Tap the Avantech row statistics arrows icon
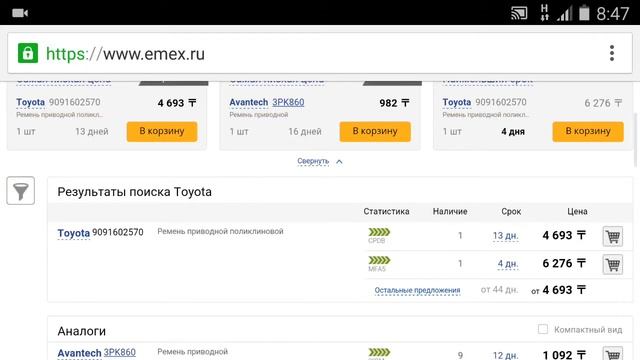 (379, 352)
